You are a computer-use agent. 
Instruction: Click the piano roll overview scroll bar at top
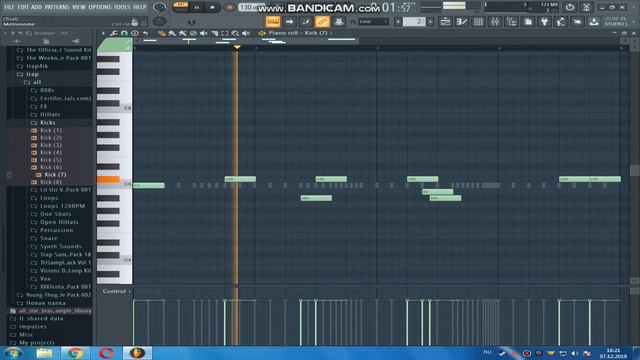tap(246, 40)
